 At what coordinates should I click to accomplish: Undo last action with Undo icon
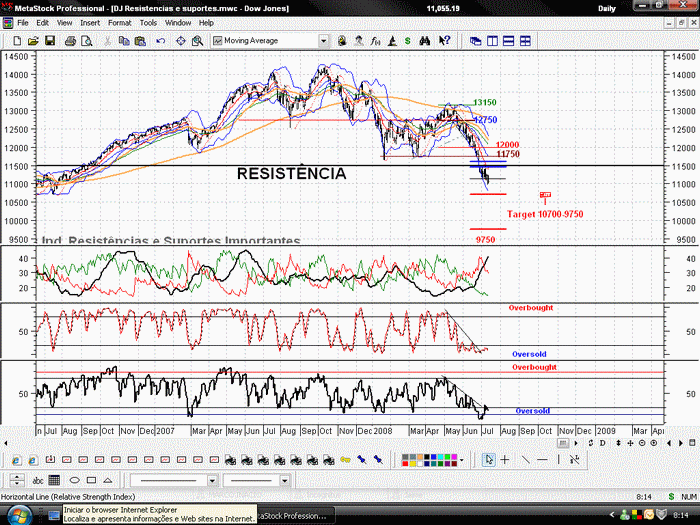(161, 41)
